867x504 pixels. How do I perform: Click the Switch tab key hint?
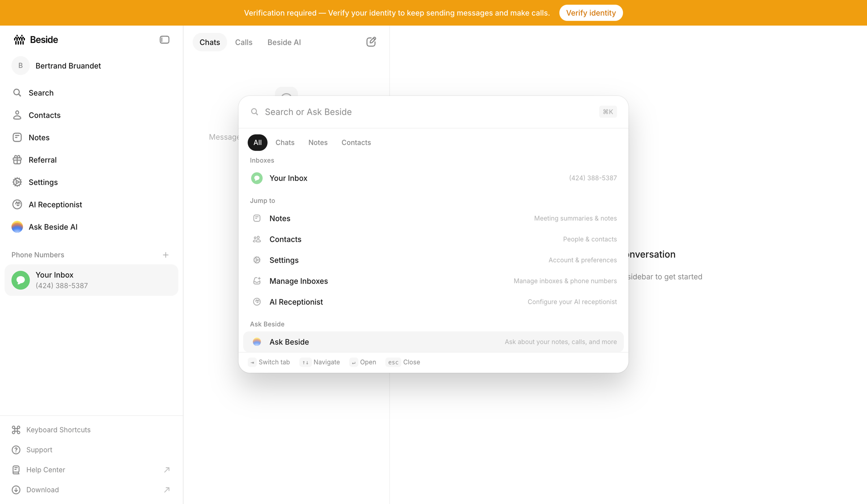(269, 362)
